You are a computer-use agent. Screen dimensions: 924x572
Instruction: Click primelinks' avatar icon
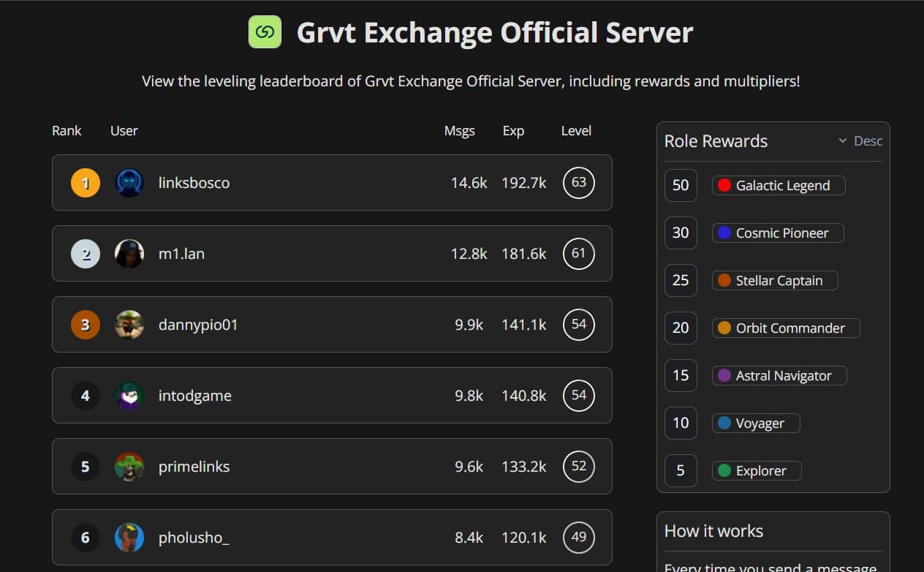(129, 467)
